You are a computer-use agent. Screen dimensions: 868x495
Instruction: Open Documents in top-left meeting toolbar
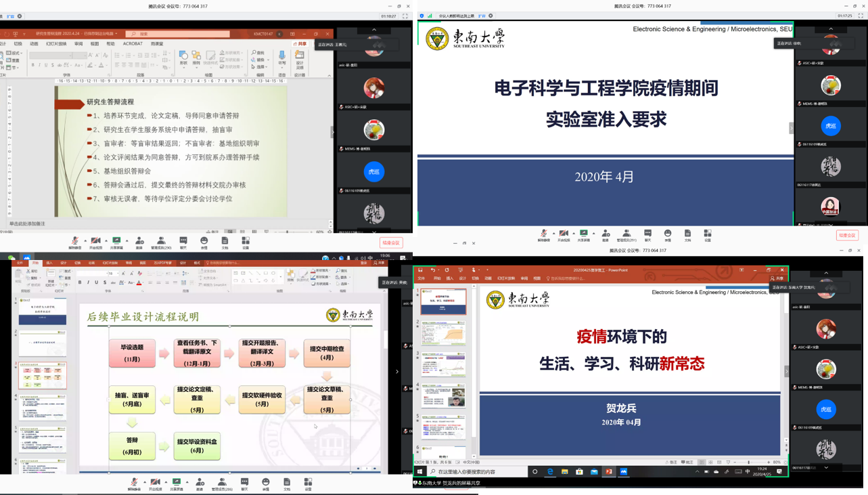coord(225,242)
